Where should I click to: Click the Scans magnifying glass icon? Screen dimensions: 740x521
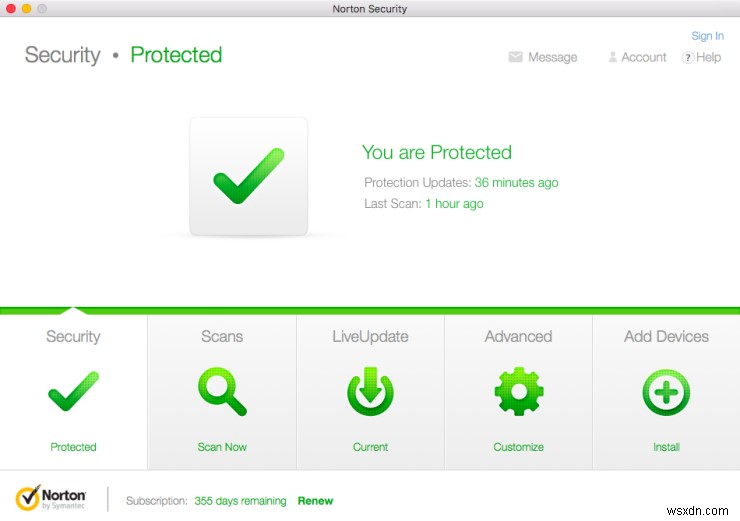tap(222, 392)
